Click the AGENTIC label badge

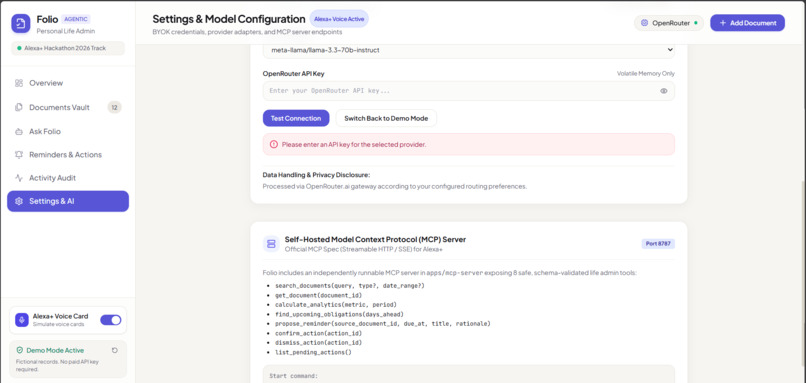coord(76,19)
